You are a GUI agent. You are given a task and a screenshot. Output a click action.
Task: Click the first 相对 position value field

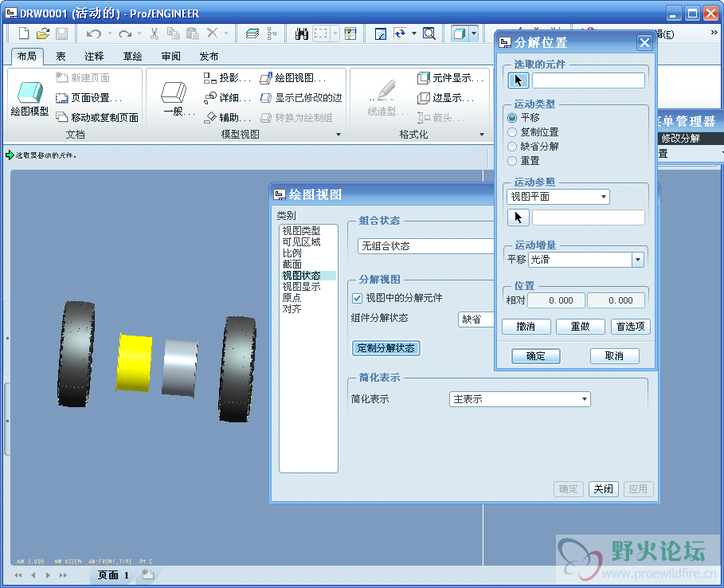pyautogui.click(x=556, y=300)
